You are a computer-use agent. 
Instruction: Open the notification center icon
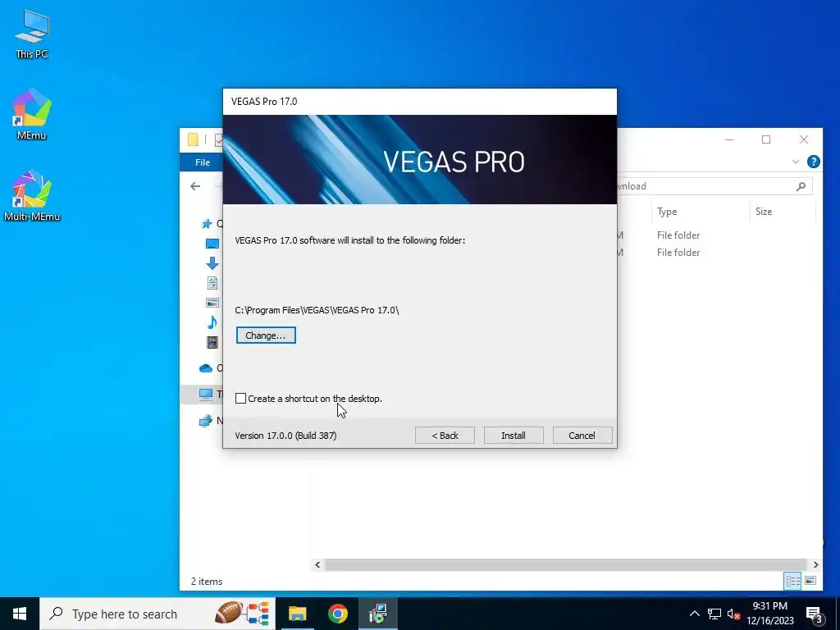[814, 614]
